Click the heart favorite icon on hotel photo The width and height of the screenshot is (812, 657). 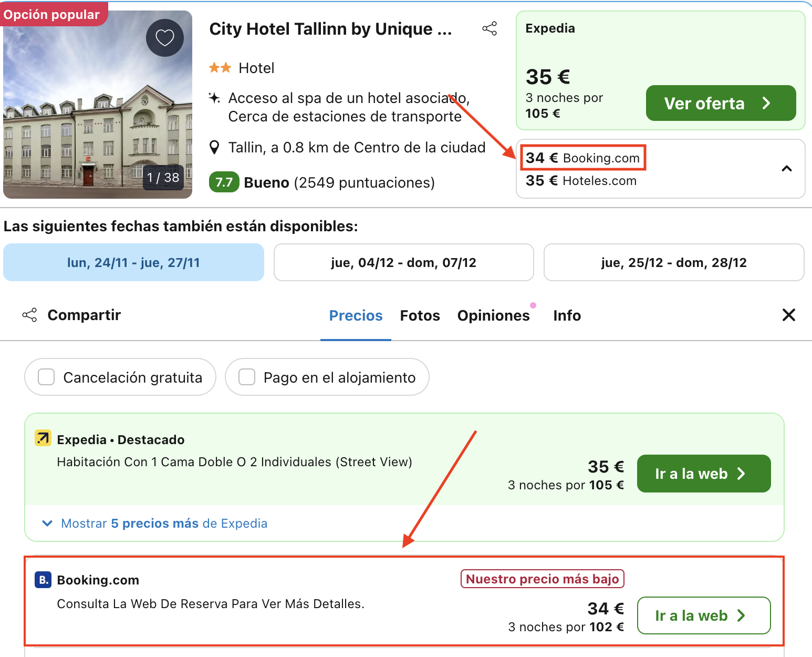point(164,38)
